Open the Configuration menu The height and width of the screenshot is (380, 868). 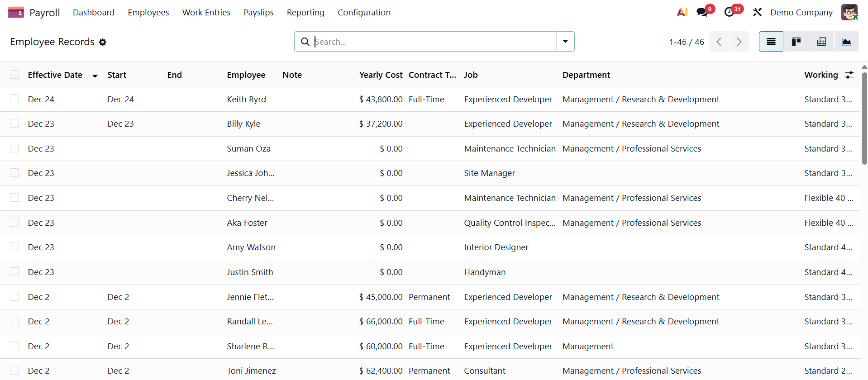(x=364, y=12)
